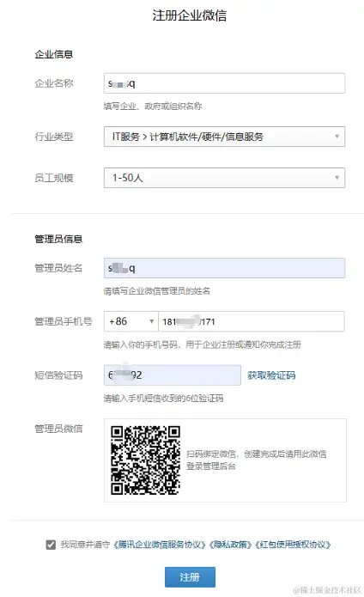Click the arrow of 行业类型 combo box
Viewport: 364px width, 597px height.
point(337,137)
